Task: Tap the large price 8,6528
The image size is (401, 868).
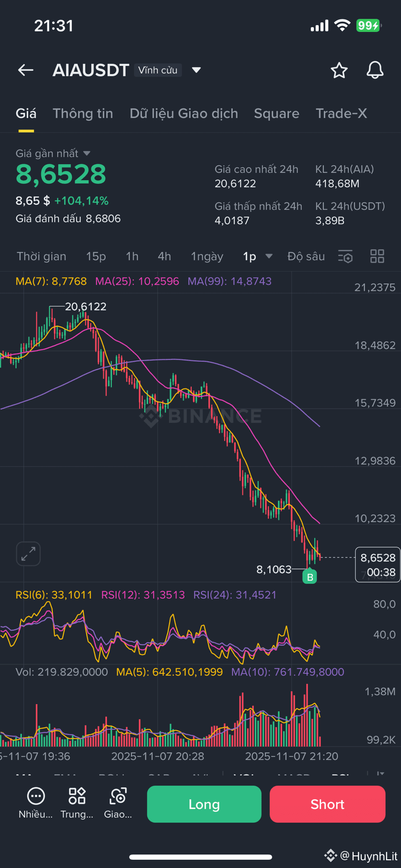Action: [x=61, y=174]
